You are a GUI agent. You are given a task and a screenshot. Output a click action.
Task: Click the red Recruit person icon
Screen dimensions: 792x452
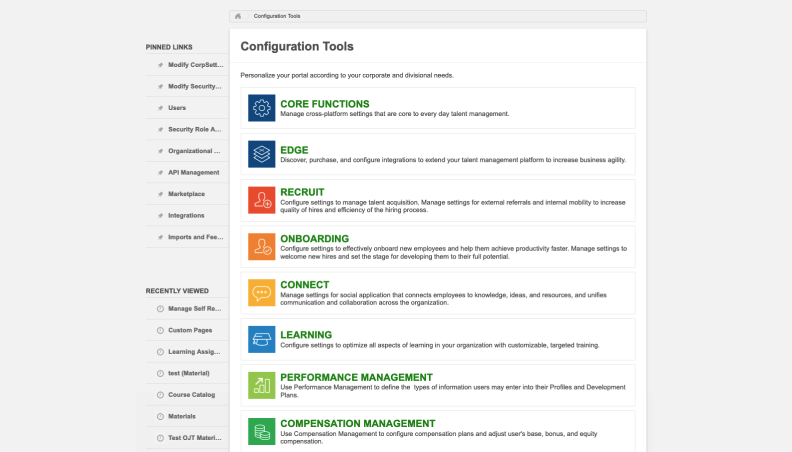click(261, 200)
